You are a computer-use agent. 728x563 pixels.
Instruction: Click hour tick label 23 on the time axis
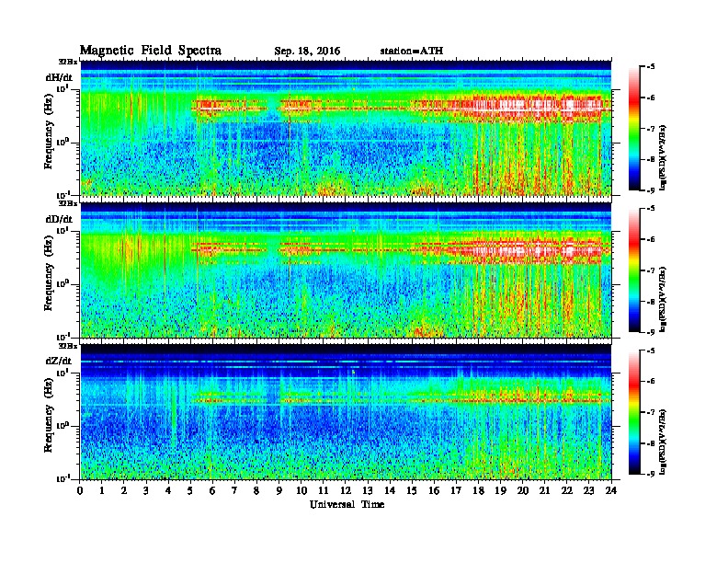click(588, 490)
